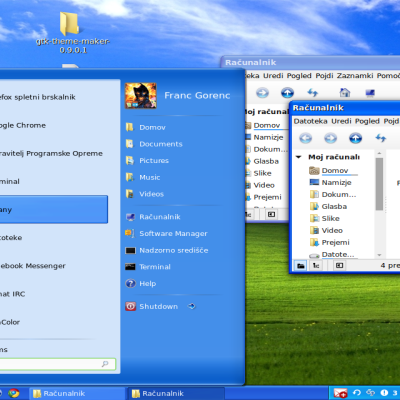This screenshot has width=400, height=400.
Task: Show tree view button in front window
Action: point(316,266)
